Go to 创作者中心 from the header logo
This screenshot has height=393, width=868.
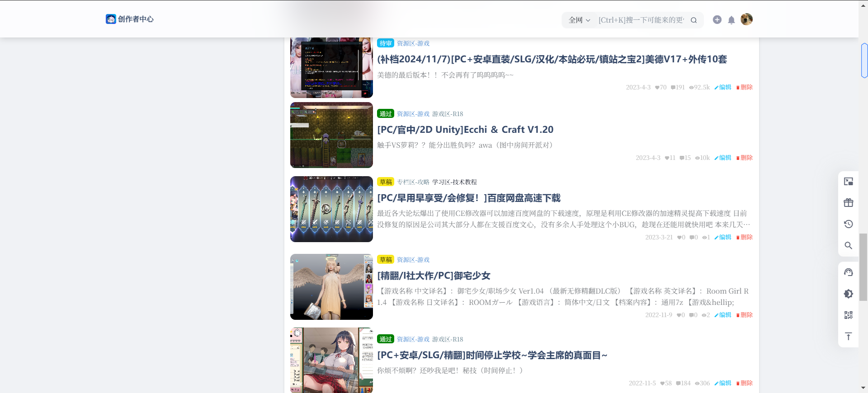(130, 19)
